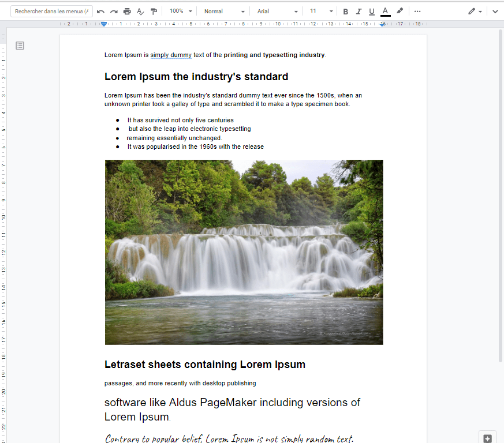Image resolution: width=504 pixels, height=443 pixels.
Task: Select the undo icon in the toolbar
Action: (x=99, y=10)
